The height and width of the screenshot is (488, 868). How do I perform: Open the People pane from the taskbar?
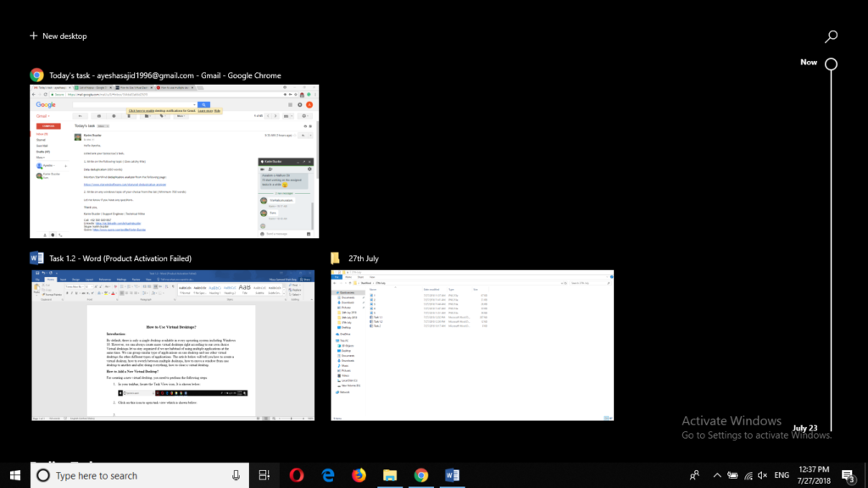[693, 474]
